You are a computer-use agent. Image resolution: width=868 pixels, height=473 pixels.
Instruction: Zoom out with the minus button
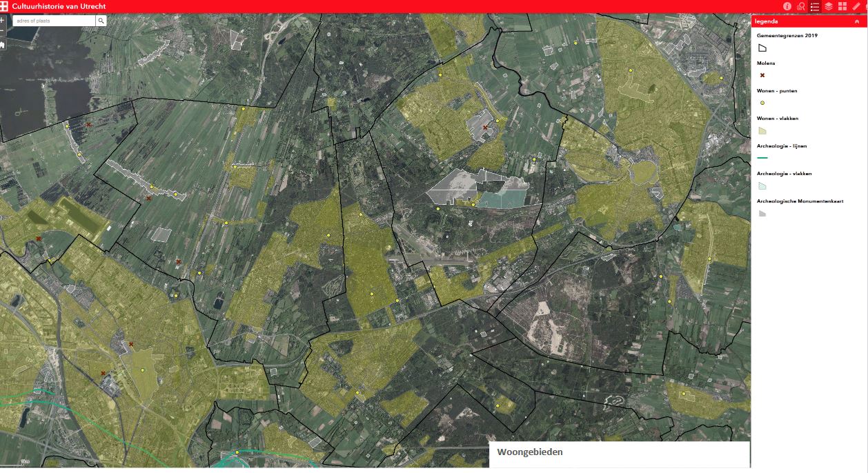(2, 32)
